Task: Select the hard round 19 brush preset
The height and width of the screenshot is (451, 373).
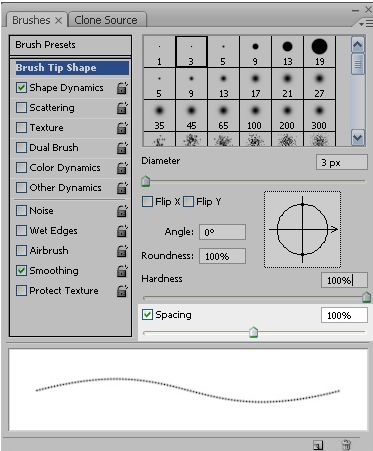Action: coord(319,52)
